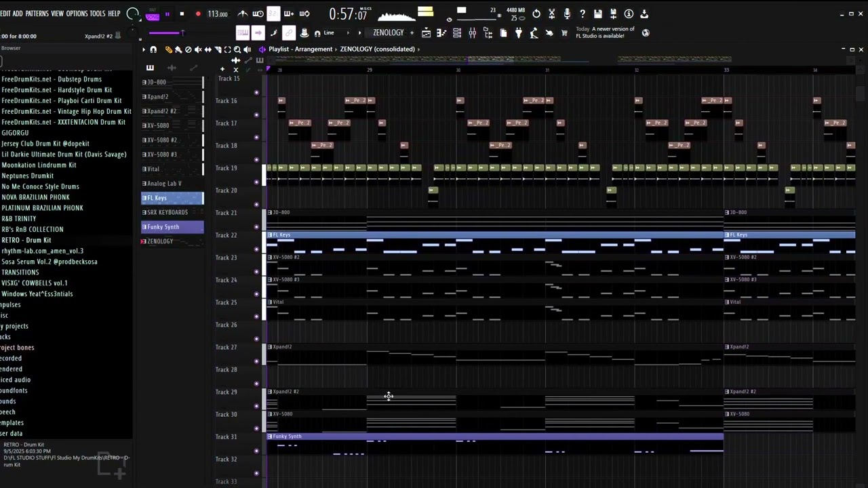Open the project picker files icon
The height and width of the screenshot is (488, 868).
(503, 33)
